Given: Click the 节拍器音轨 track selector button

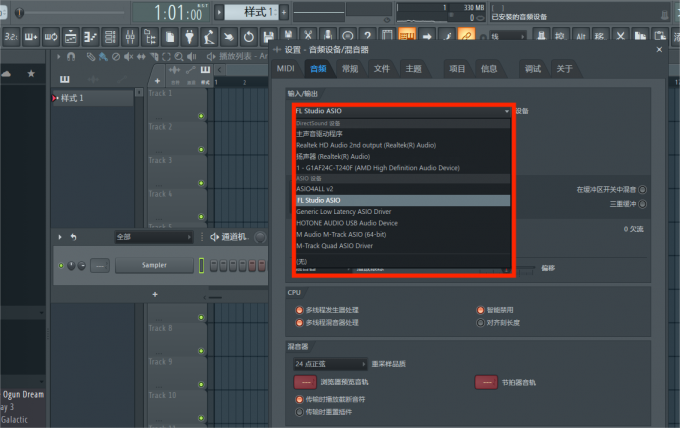Looking at the screenshot, I should click(x=486, y=382).
